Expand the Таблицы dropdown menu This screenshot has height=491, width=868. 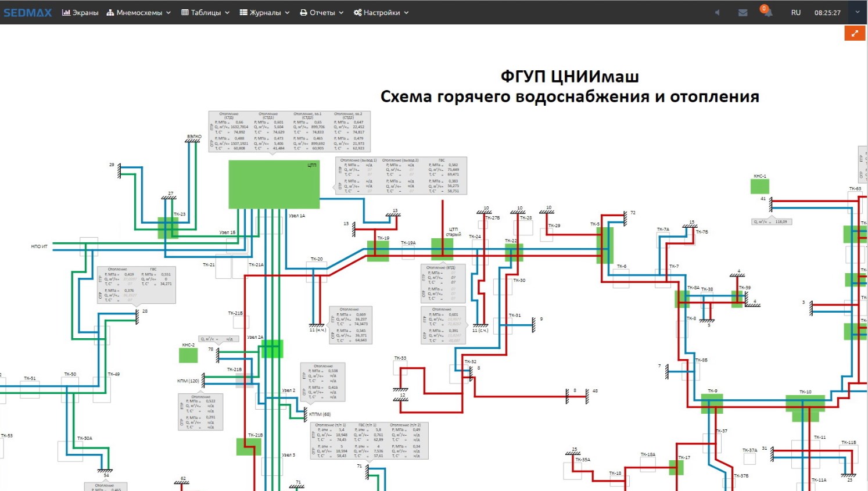click(205, 12)
